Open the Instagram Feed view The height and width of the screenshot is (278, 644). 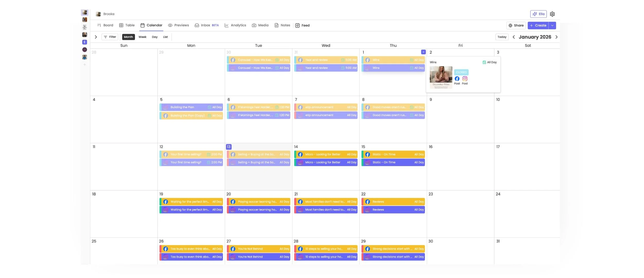coord(302,25)
